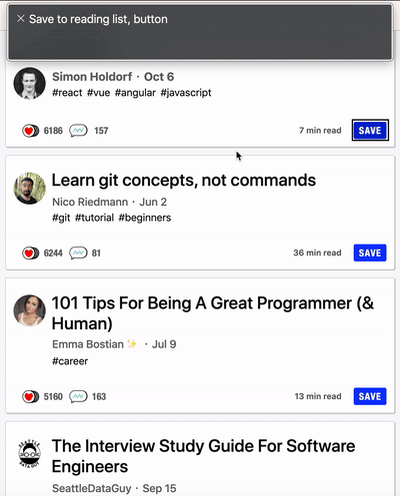
Task: Open the #angular tag
Action: [135, 93]
